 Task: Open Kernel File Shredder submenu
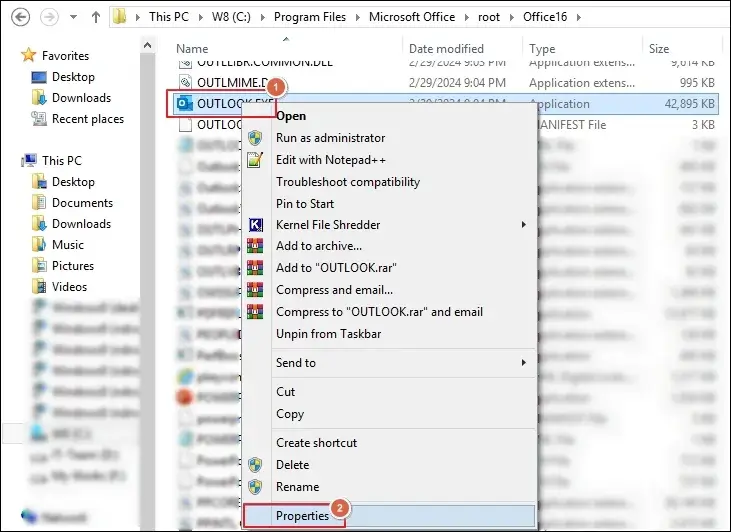pyautogui.click(x=390, y=225)
